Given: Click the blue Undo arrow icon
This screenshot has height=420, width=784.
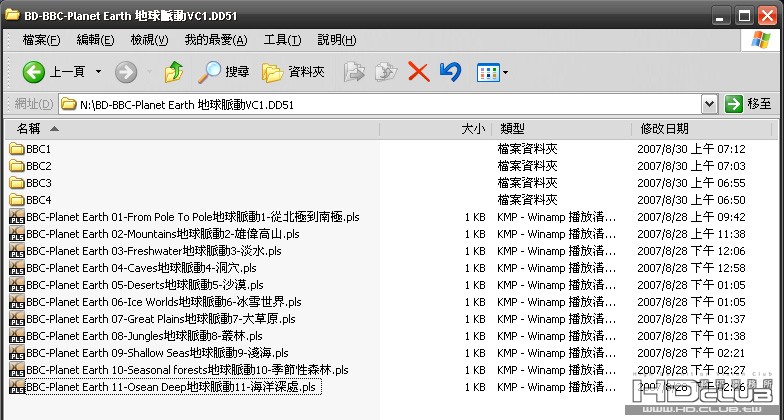Looking at the screenshot, I should 450,72.
